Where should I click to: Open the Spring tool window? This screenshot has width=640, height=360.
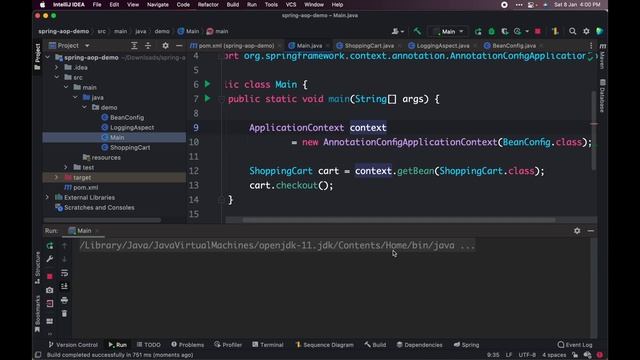pyautogui.click(x=467, y=345)
